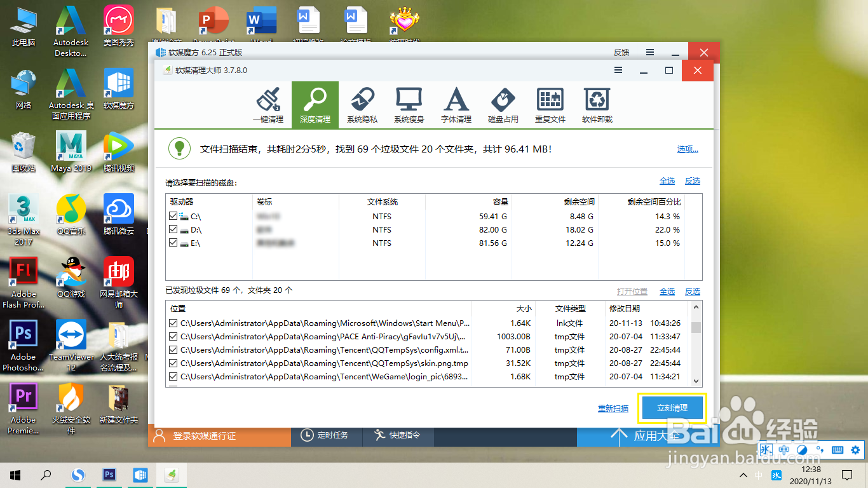The height and width of the screenshot is (488, 868).
Task: Open the menu icon of 软媒清理大师 window
Action: point(618,70)
